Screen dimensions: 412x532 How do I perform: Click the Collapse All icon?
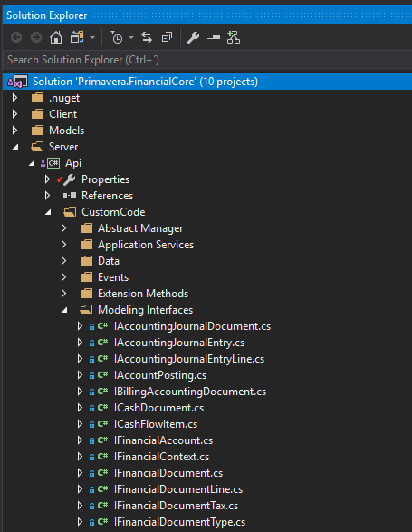pos(167,37)
